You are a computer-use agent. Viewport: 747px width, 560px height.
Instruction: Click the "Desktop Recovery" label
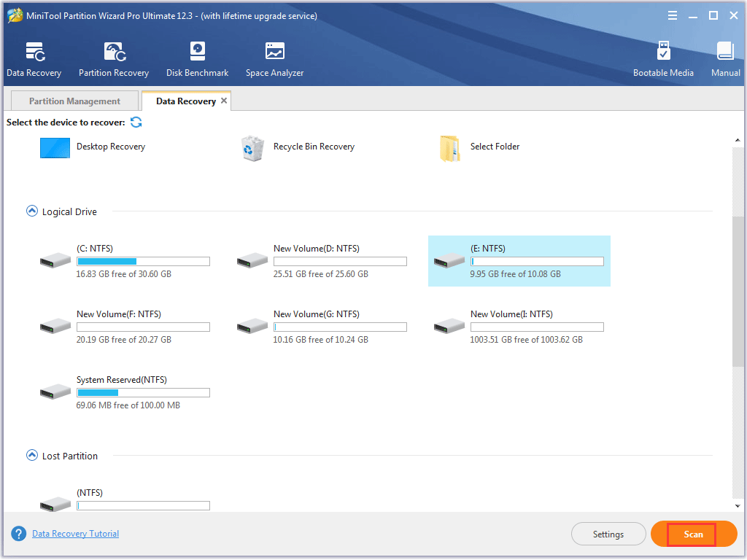(111, 146)
